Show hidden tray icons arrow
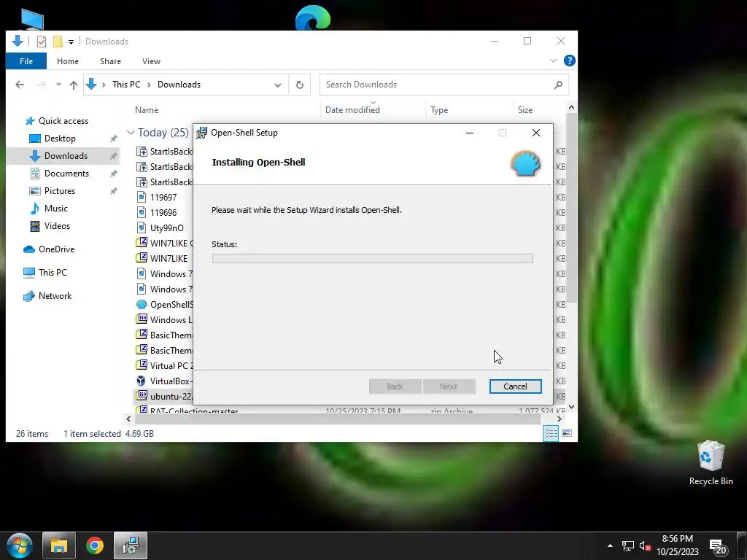This screenshot has width=747, height=560. tap(610, 545)
